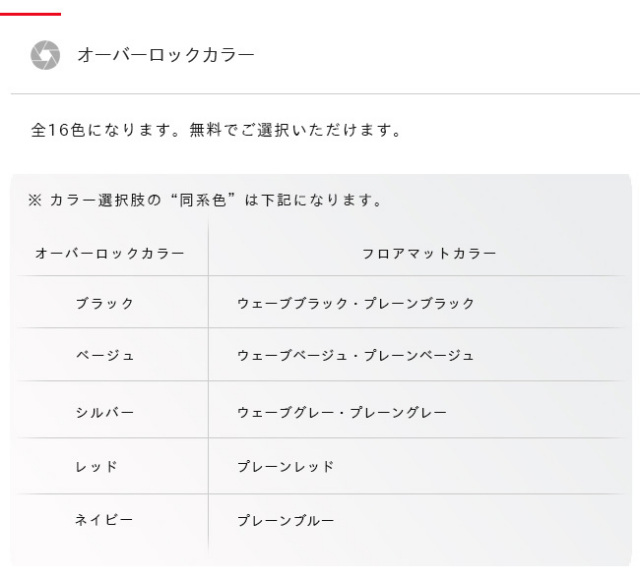Click the aperture icon beside オーバーロックカラー heading
This screenshot has width=640, height=577.
pos(45,55)
